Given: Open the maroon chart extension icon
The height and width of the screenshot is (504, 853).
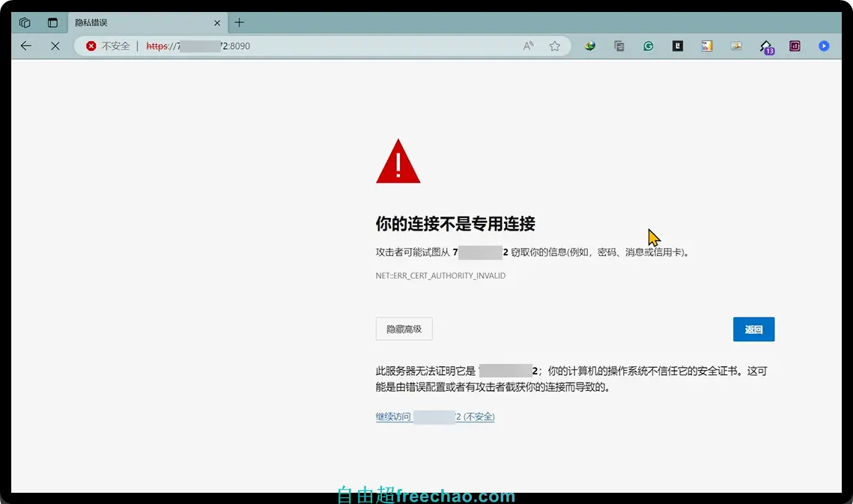Looking at the screenshot, I should coord(795,46).
